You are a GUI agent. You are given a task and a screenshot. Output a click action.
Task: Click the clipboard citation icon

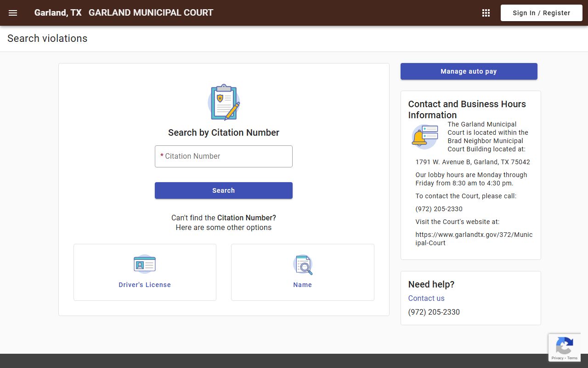[x=224, y=103]
